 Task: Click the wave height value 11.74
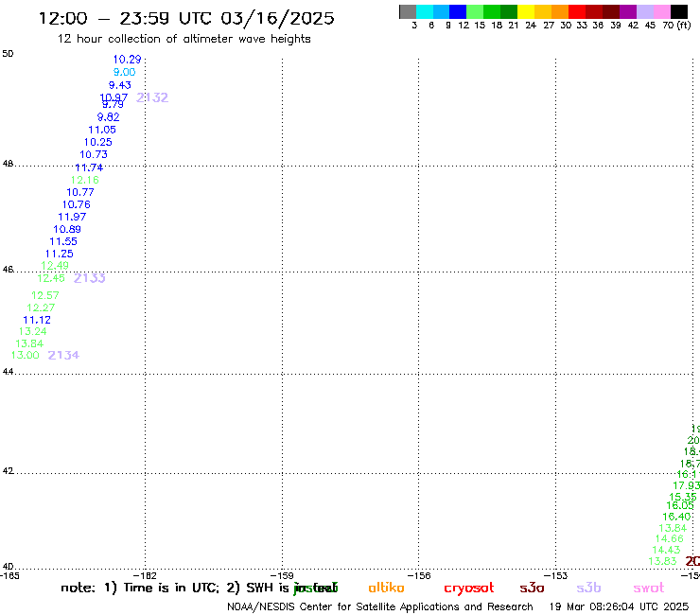89,167
